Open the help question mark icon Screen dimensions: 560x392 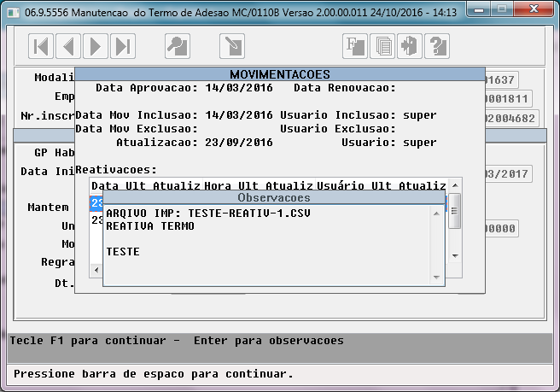[x=437, y=46]
